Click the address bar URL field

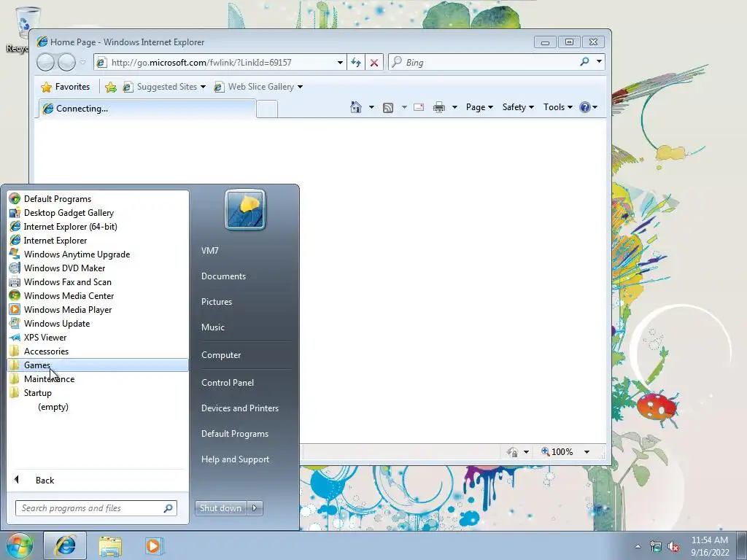(x=222, y=63)
